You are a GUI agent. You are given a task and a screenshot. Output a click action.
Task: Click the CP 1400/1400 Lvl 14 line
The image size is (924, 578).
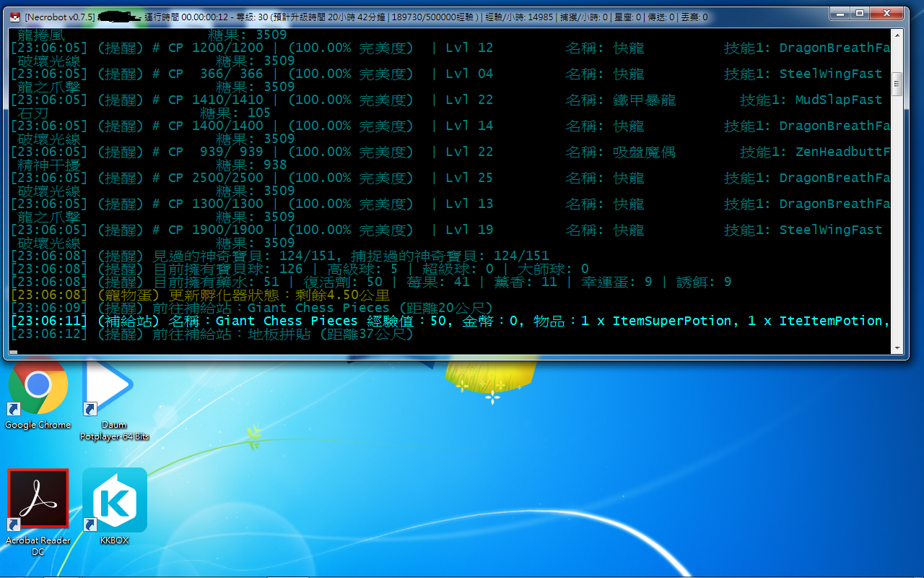pos(450,126)
